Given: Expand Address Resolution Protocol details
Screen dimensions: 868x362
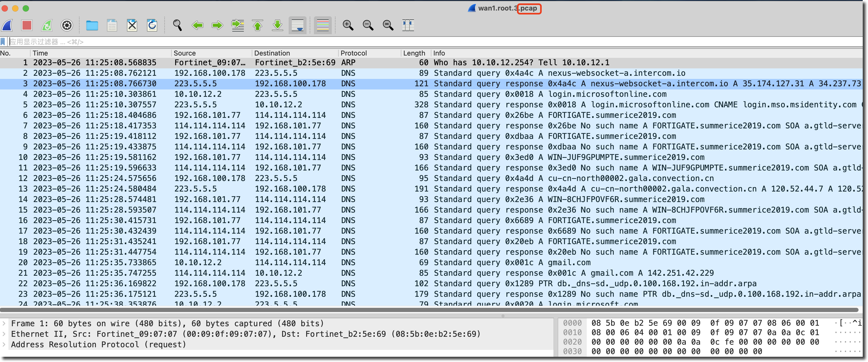Looking at the screenshot, I should point(4,344).
